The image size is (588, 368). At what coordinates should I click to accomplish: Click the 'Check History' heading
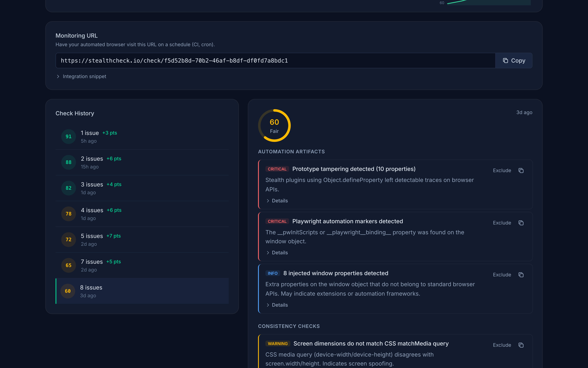click(75, 113)
